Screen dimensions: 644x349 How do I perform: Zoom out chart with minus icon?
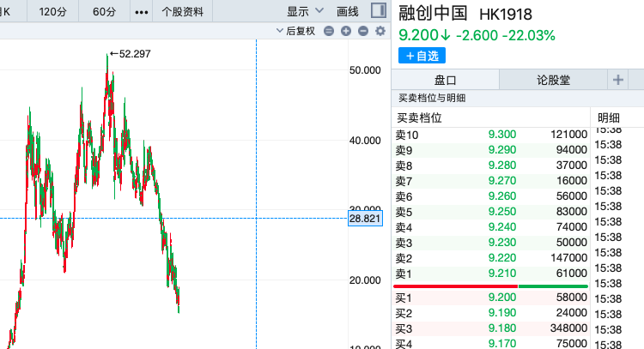(x=363, y=31)
